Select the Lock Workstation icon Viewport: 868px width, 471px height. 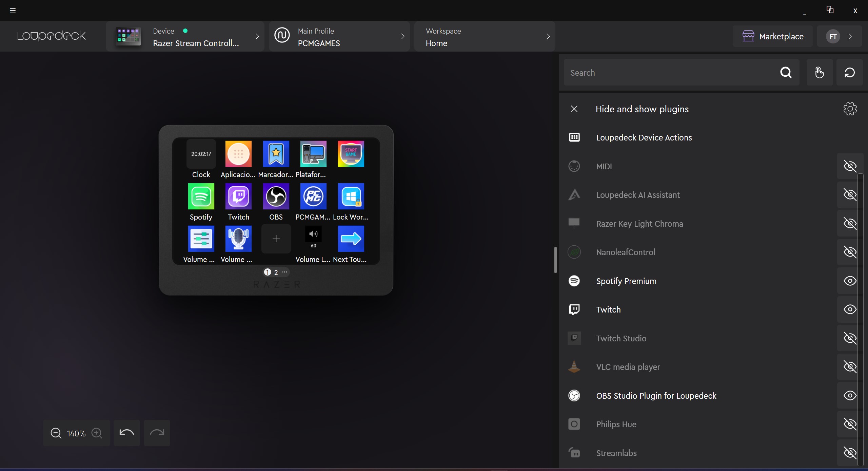click(351, 196)
